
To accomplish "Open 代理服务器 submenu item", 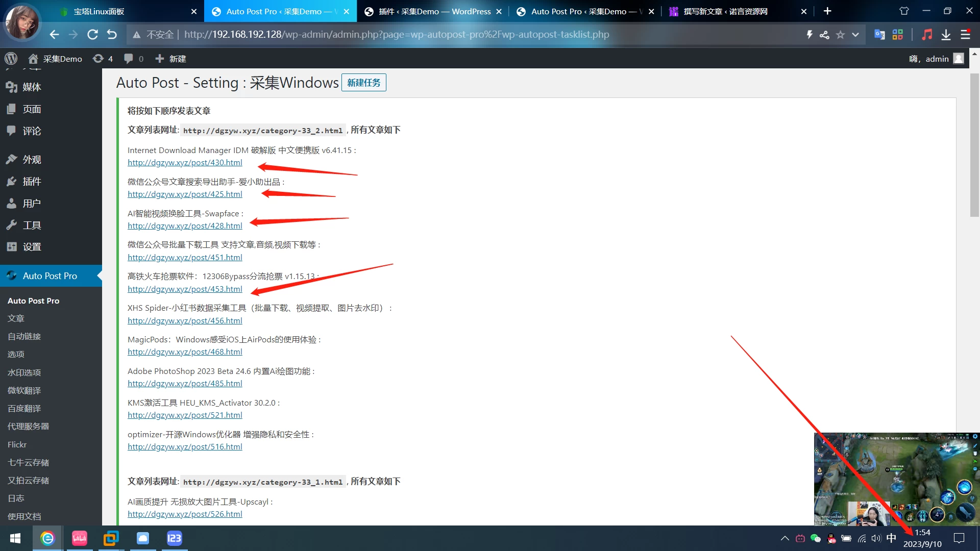I will [x=28, y=427].
